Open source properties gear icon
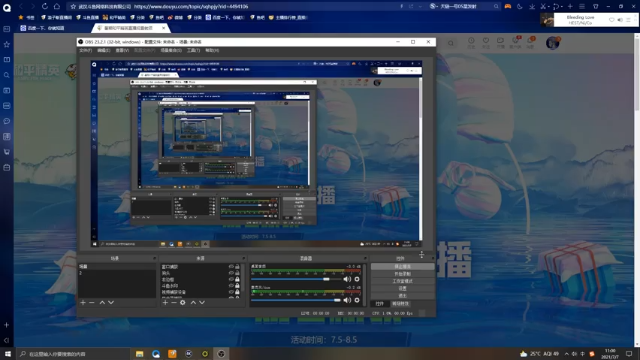Screen dimensions: 640x360 (x=183, y=302)
